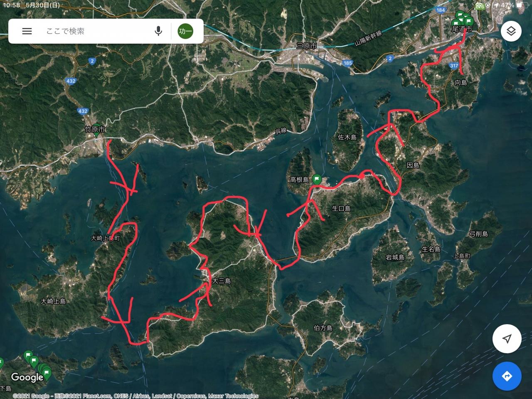Select the 大三島 island label
532x399 pixels.
click(222, 281)
